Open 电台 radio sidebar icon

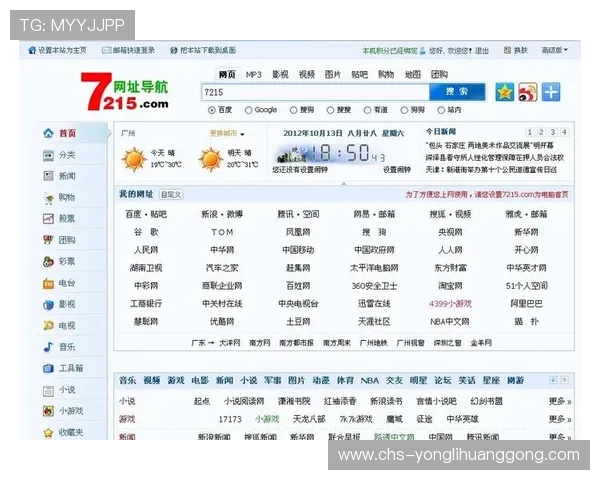pyautogui.click(x=48, y=284)
